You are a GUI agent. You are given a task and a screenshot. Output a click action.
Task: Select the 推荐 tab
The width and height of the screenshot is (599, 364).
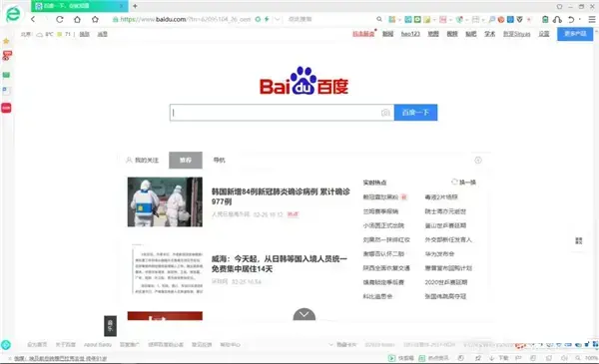click(x=186, y=161)
